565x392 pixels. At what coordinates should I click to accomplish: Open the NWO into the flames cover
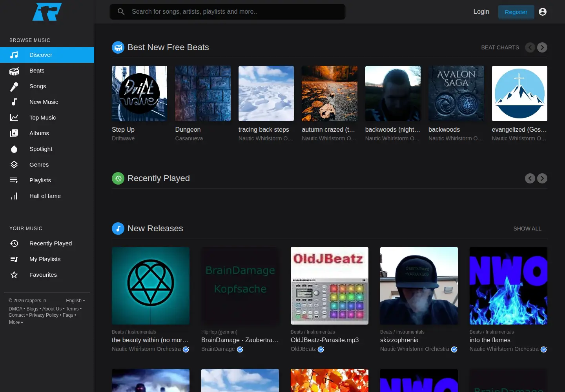pyautogui.click(x=508, y=286)
